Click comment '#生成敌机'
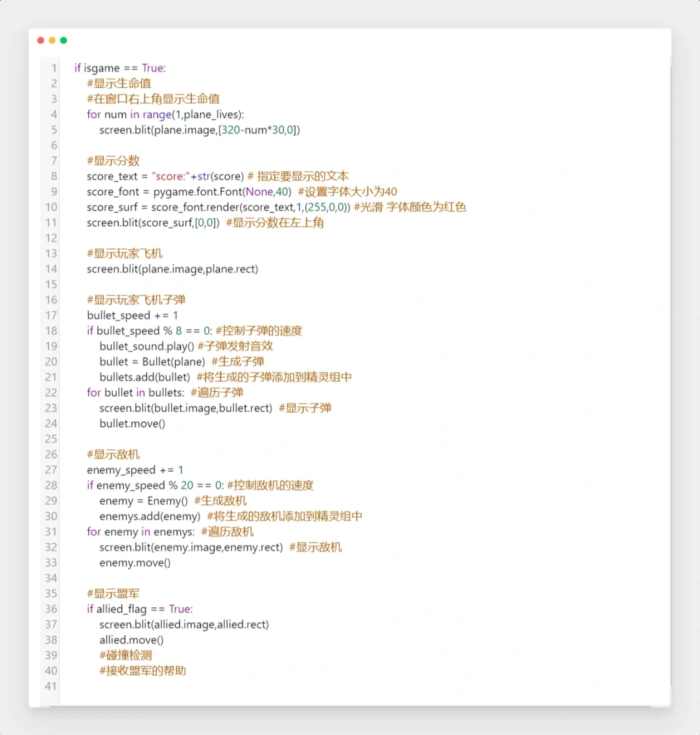The width and height of the screenshot is (700, 735). (220, 501)
